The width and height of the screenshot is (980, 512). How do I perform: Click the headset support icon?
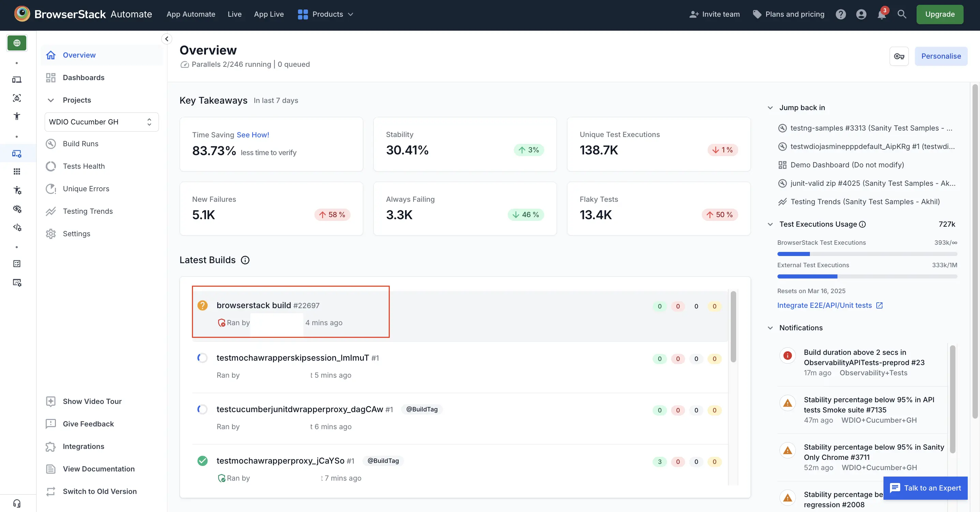(17, 503)
